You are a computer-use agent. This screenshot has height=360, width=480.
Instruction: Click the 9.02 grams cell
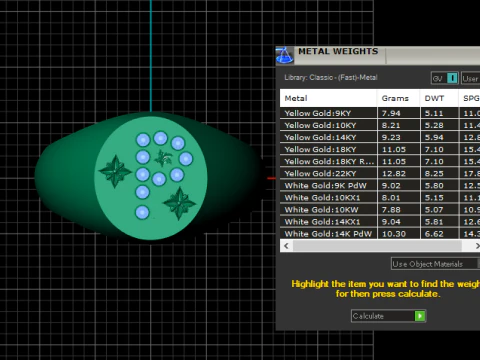(x=399, y=185)
